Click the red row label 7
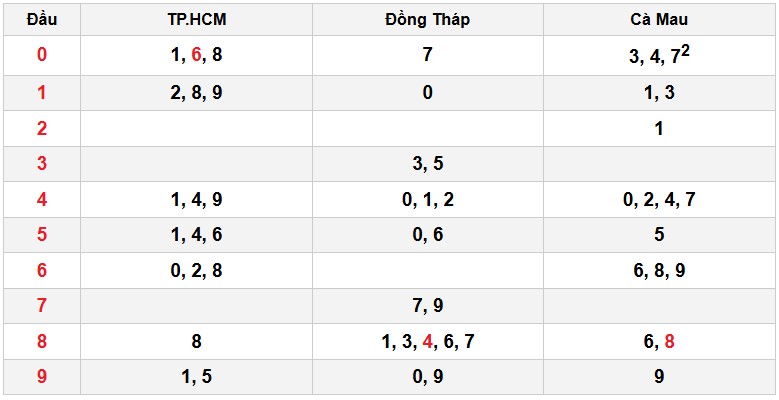The width and height of the screenshot is (779, 400). (41, 306)
